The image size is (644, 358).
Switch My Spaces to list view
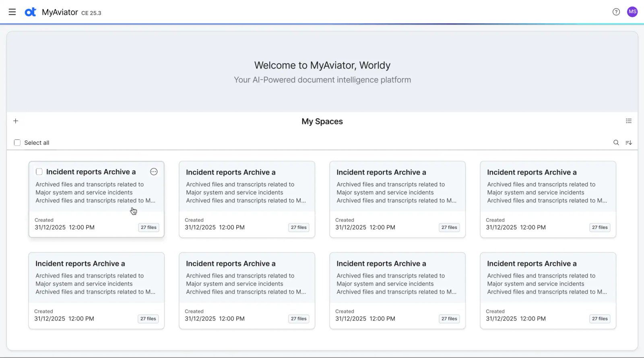pyautogui.click(x=628, y=121)
